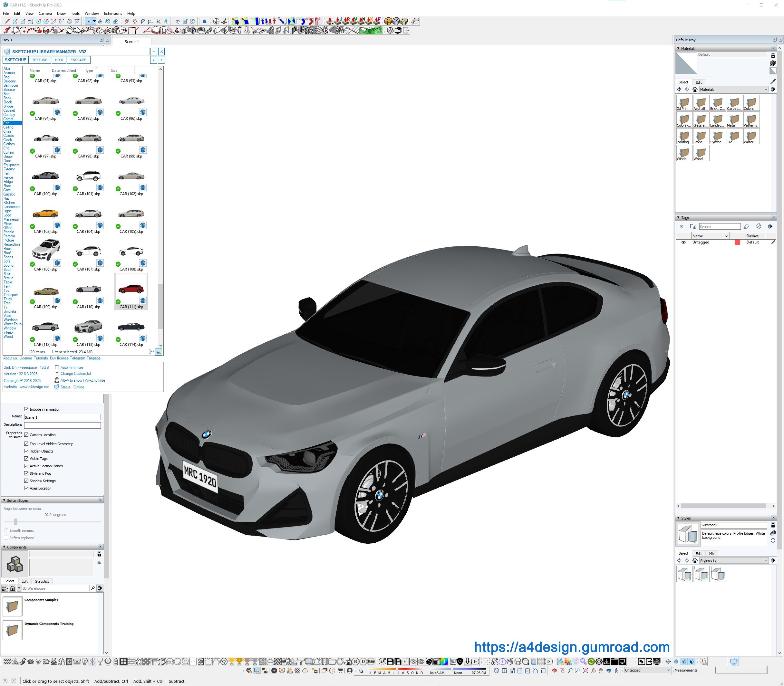Enable Auto minimize option
This screenshot has width=784, height=686.
[x=57, y=367]
